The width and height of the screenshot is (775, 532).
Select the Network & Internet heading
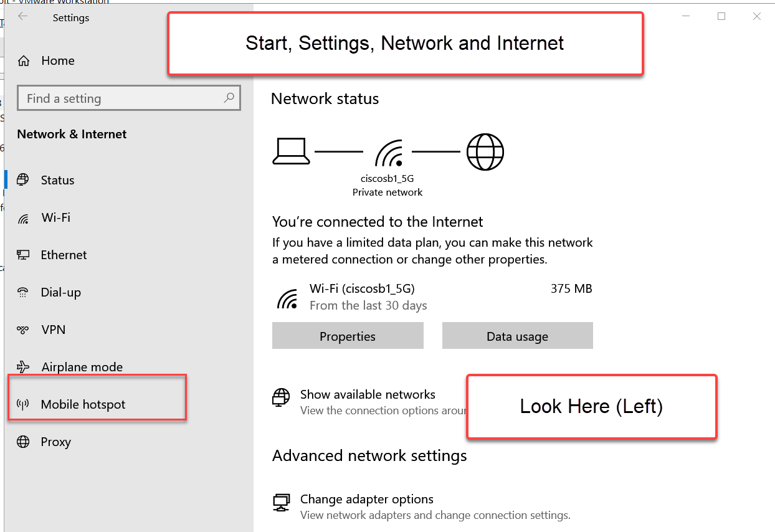point(71,134)
